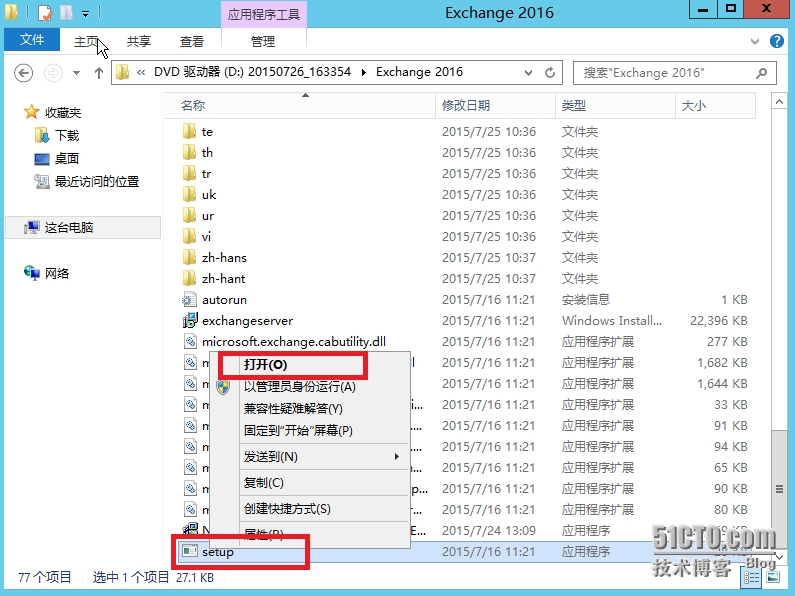Screen dimensions: 795x596
Task: Click the 1,682 KB size cell
Action: [x=722, y=363]
